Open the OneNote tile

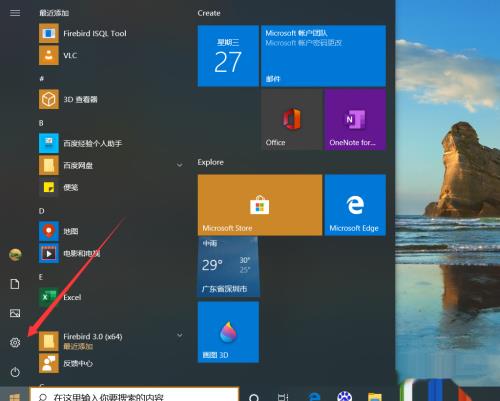coord(355,120)
